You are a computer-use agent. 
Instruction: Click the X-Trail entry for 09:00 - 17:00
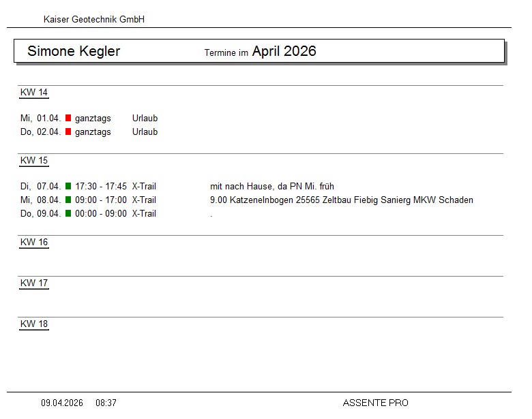pyautogui.click(x=144, y=200)
